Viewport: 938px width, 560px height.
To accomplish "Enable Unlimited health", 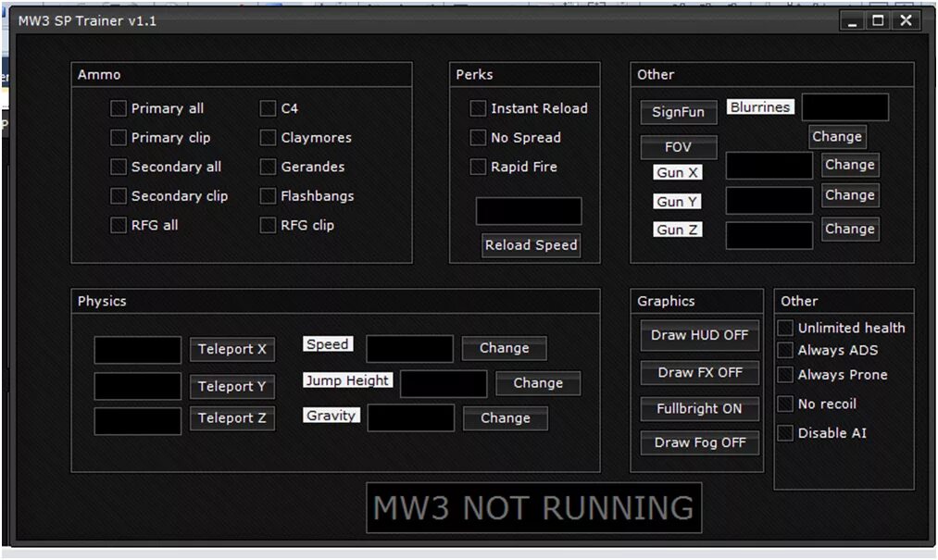I will point(785,328).
